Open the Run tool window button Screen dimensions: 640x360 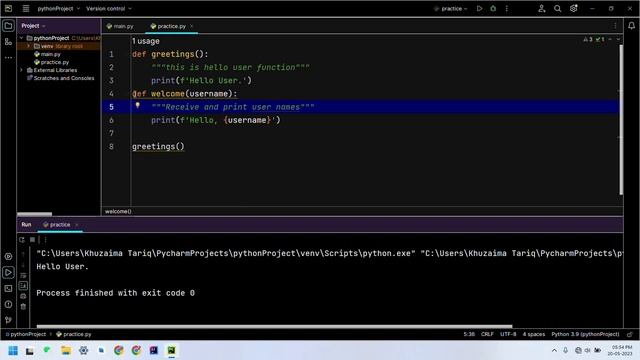click(8, 272)
